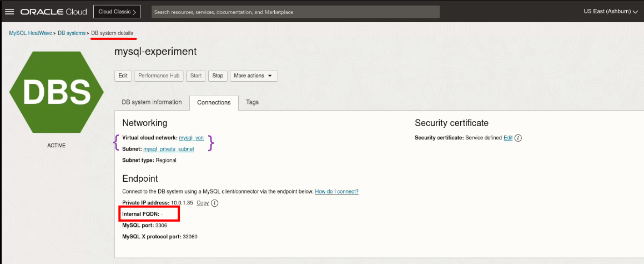The height and width of the screenshot is (264, 644).
Task: Click the Edit button
Action: click(123, 76)
